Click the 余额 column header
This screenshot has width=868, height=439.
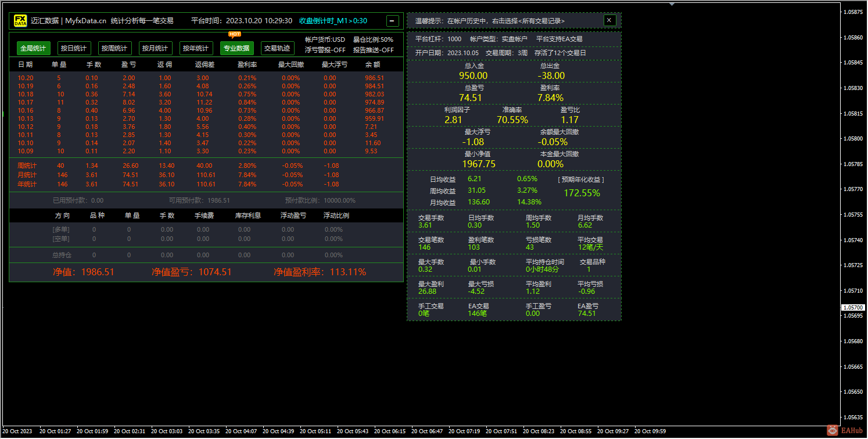(373, 64)
